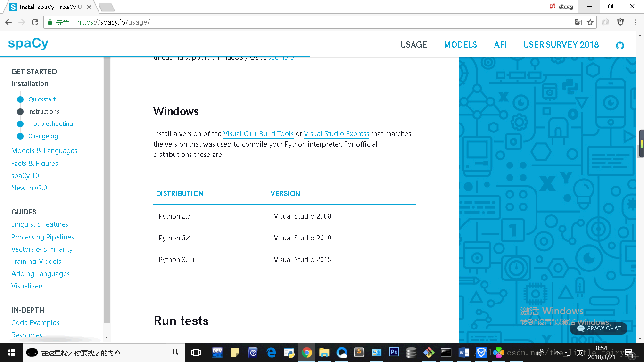Open the database cylinder icon on the taskbar
The width and height of the screenshot is (644, 362).
coord(411,353)
